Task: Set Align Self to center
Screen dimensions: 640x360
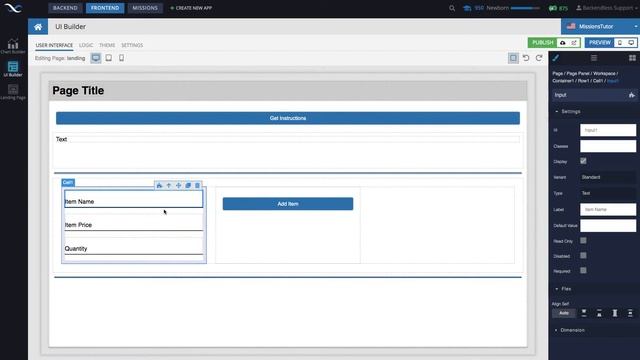Action: point(630,313)
